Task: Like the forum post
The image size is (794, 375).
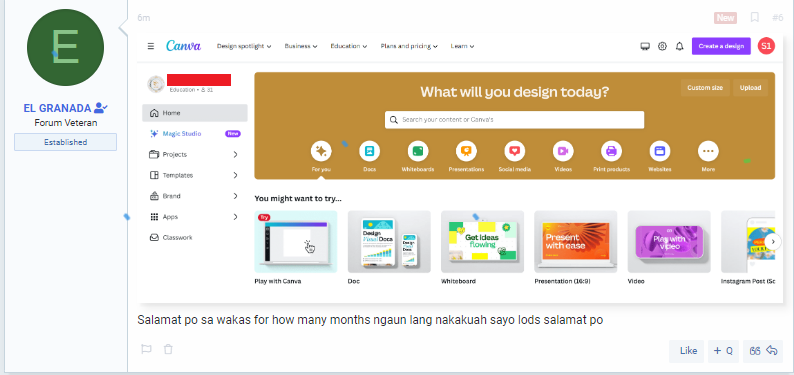Action: click(x=686, y=351)
